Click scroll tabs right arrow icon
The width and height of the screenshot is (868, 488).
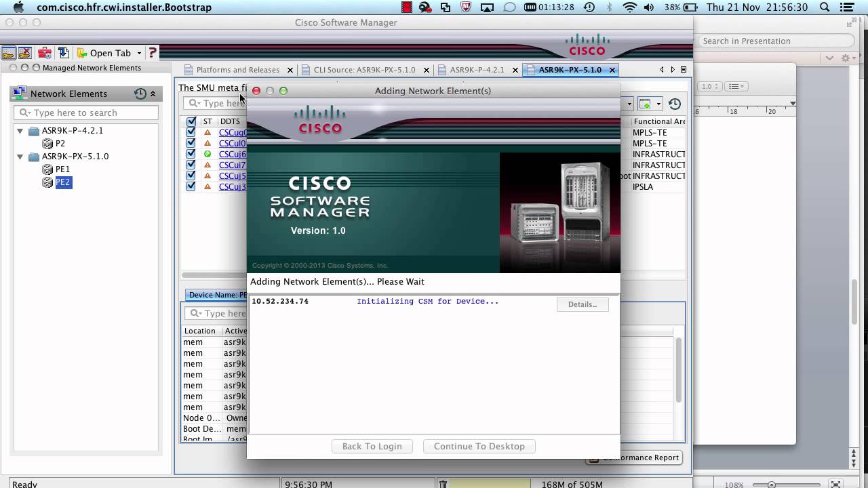pos(673,70)
